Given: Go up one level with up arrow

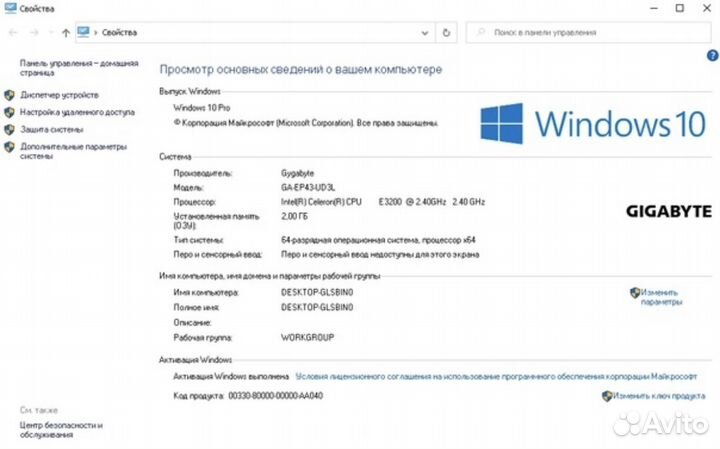Looking at the screenshot, I should (66, 33).
